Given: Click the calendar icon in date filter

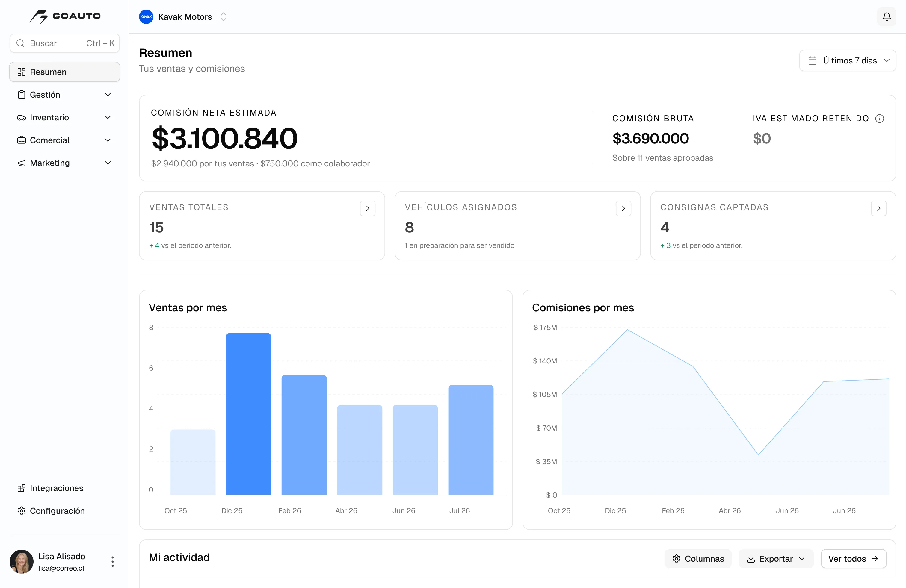Looking at the screenshot, I should coord(812,60).
